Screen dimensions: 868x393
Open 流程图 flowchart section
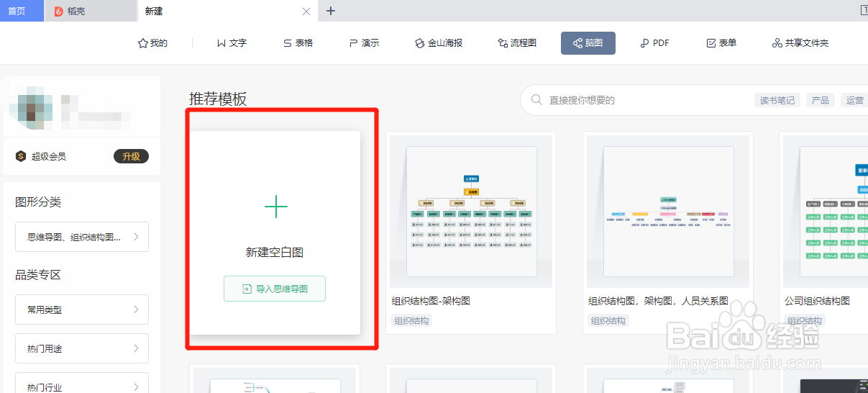pyautogui.click(x=517, y=43)
